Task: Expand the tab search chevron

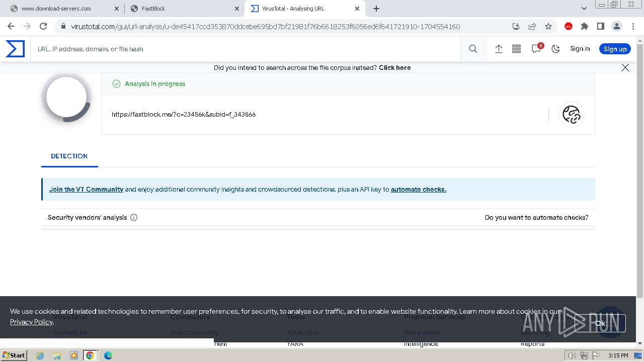Action: pyautogui.click(x=584, y=9)
